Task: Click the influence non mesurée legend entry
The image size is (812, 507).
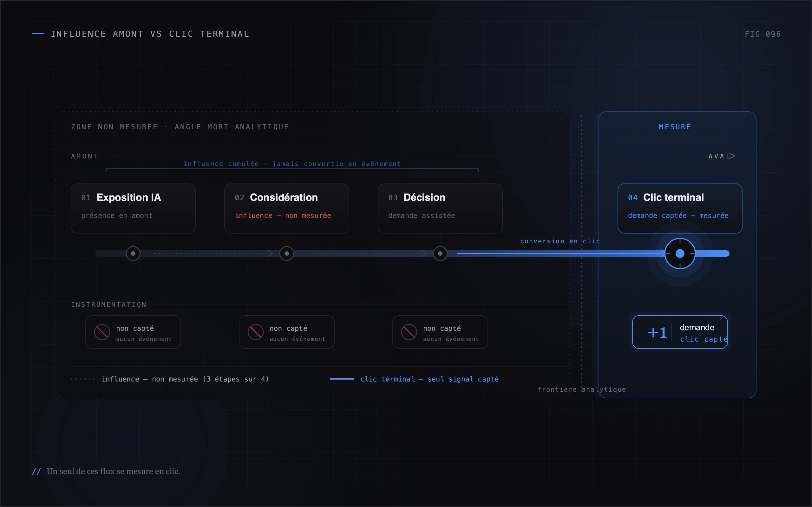Action: point(170,379)
